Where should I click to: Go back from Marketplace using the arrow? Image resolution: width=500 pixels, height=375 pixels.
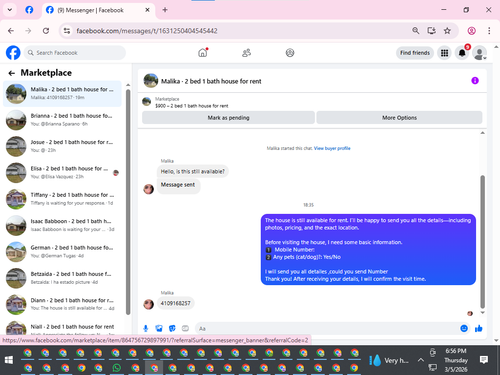(x=12, y=73)
